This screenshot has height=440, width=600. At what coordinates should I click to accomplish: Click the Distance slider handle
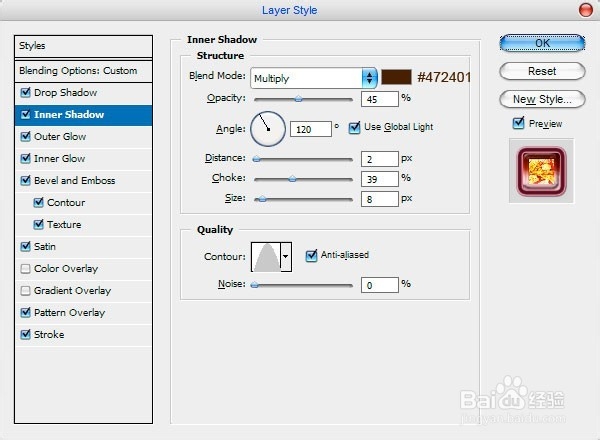point(256,159)
